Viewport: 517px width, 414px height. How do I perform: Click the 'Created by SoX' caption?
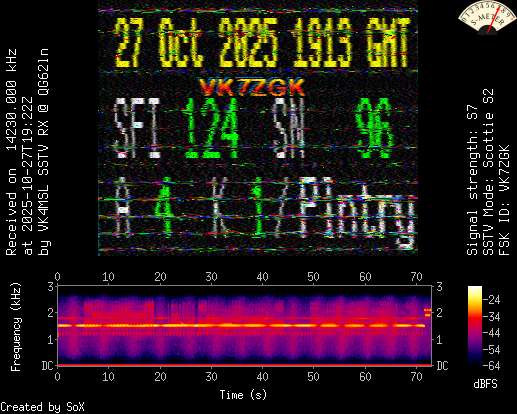click(x=42, y=407)
